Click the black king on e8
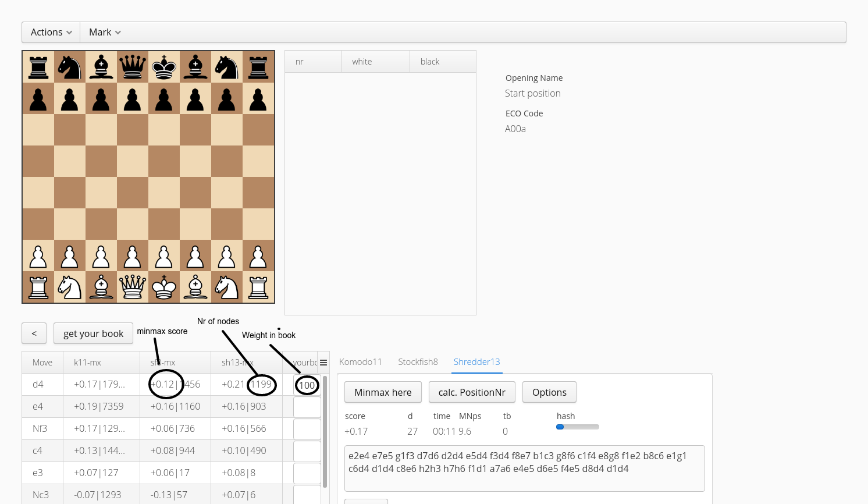868x504 pixels. (164, 67)
